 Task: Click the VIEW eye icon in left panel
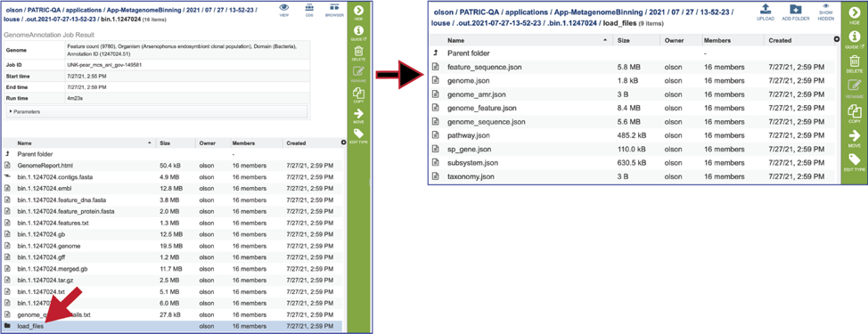pos(284,8)
